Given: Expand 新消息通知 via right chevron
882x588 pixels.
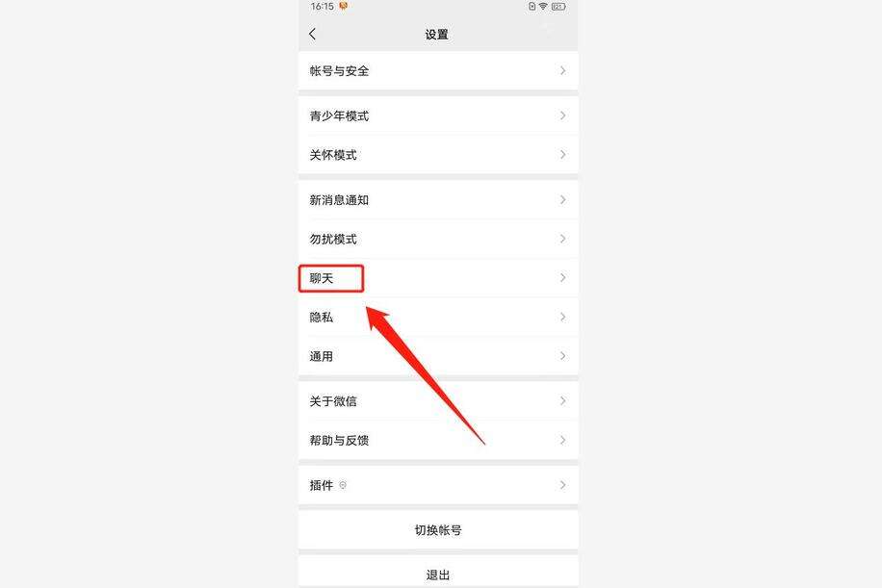Looking at the screenshot, I should (562, 199).
